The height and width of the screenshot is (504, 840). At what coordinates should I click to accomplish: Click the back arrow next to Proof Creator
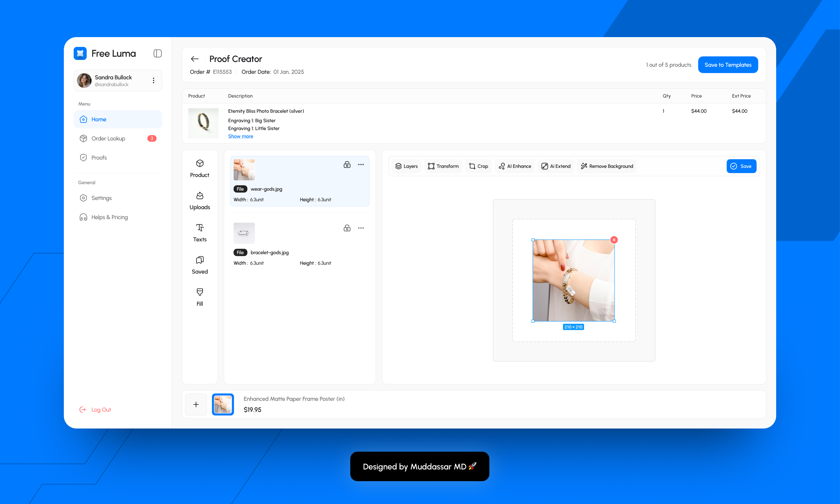(194, 59)
